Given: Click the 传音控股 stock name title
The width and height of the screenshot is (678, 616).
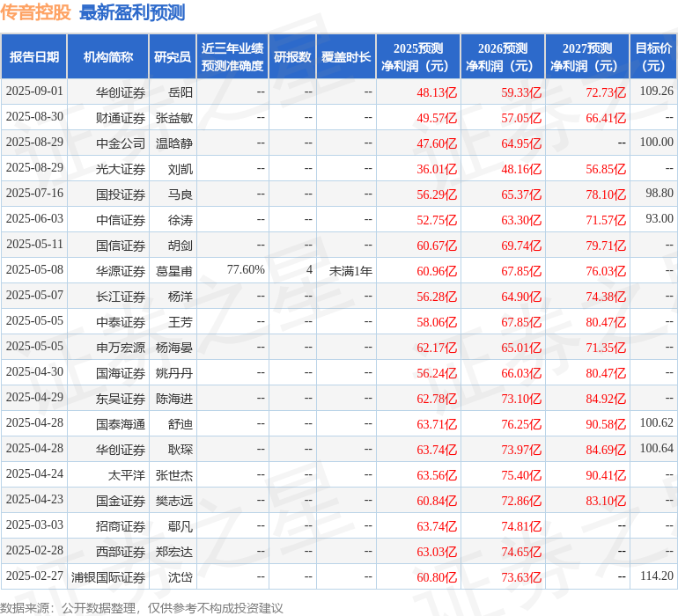Looking at the screenshot, I should pos(36,12).
